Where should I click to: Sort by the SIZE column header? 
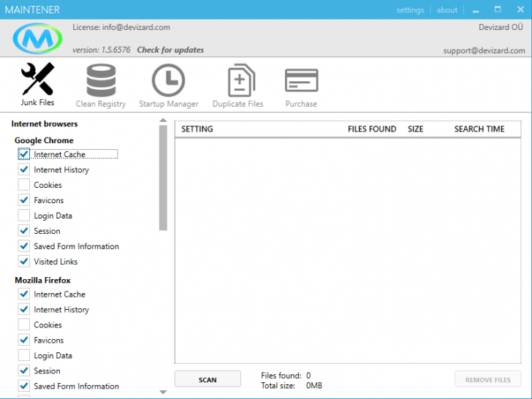tap(415, 129)
